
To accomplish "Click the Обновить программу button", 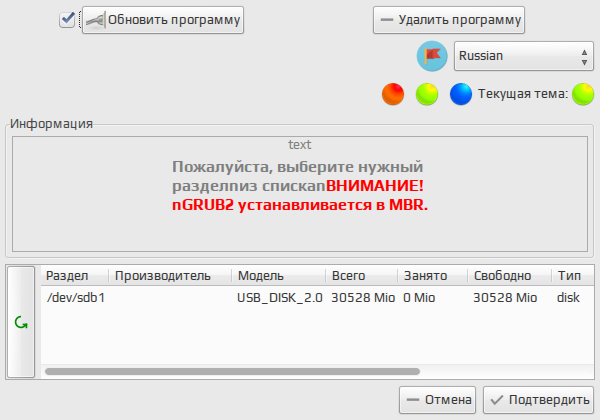I will 163,20.
